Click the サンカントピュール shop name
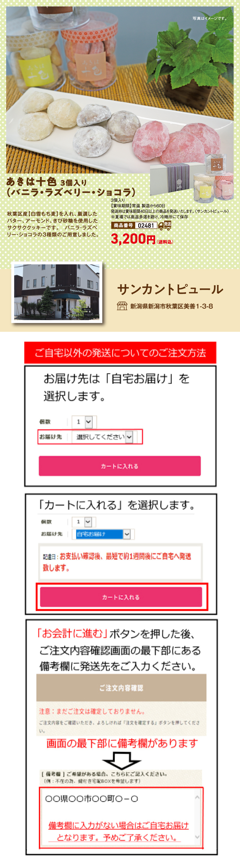Viewport: 240px width, 868px height. point(170,290)
